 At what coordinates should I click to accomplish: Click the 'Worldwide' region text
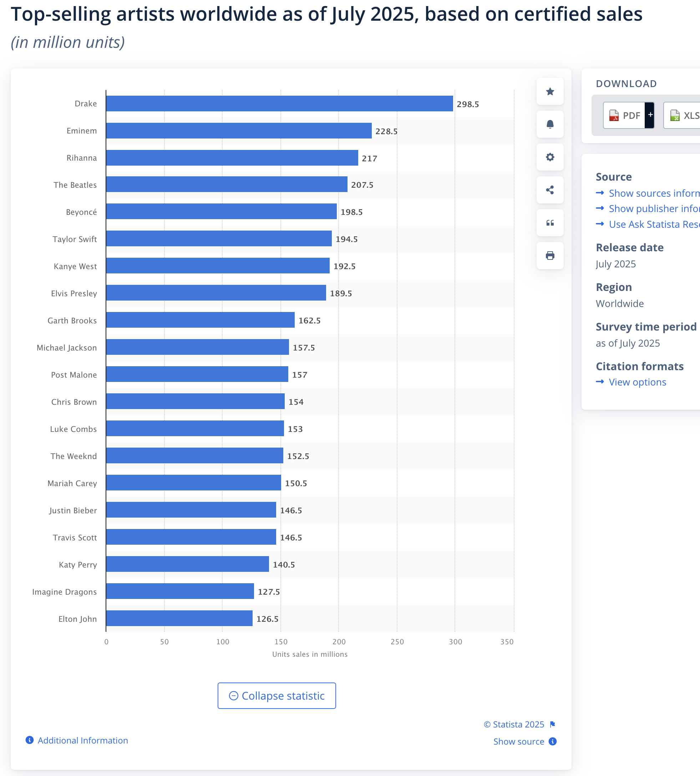(620, 303)
